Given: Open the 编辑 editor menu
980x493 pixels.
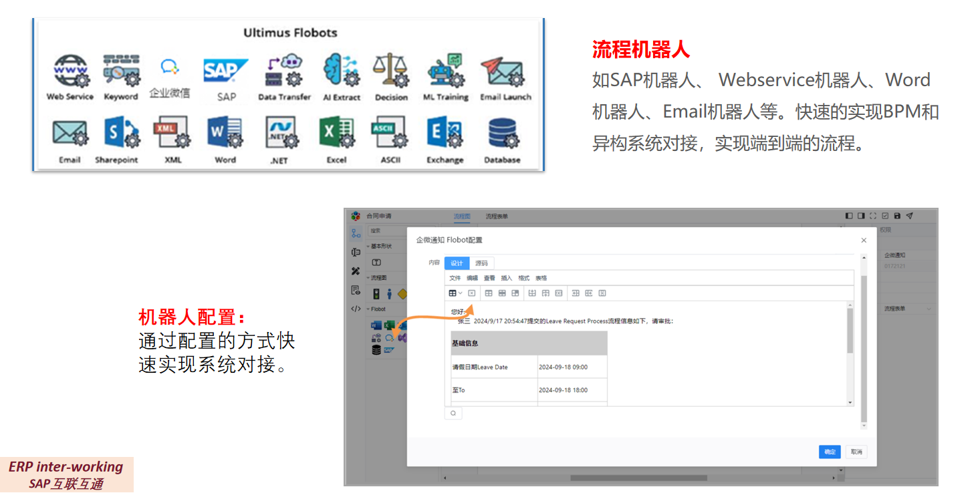Looking at the screenshot, I should pos(472,278).
